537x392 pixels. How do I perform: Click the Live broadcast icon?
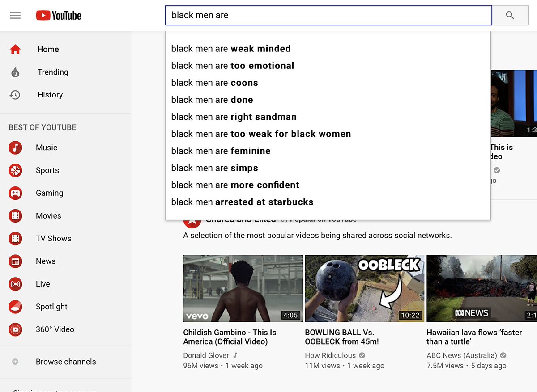point(15,284)
